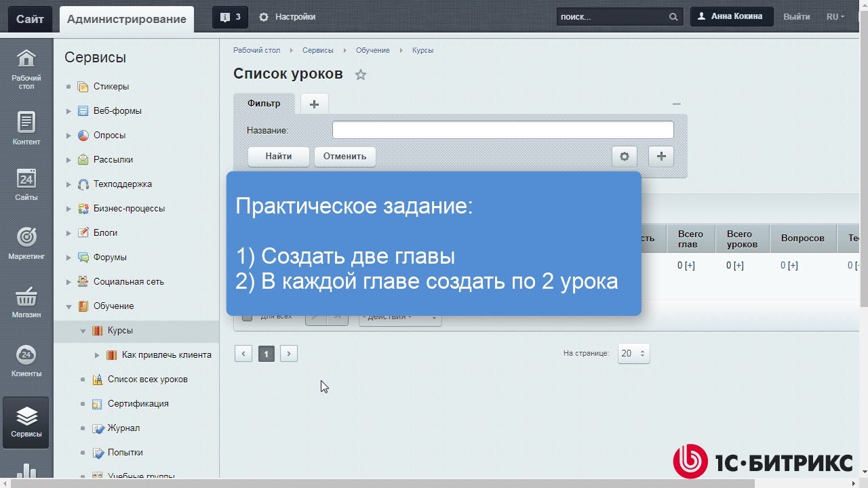The height and width of the screenshot is (488, 868).
Task: Open the Сайты sidebar section
Action: tap(26, 185)
